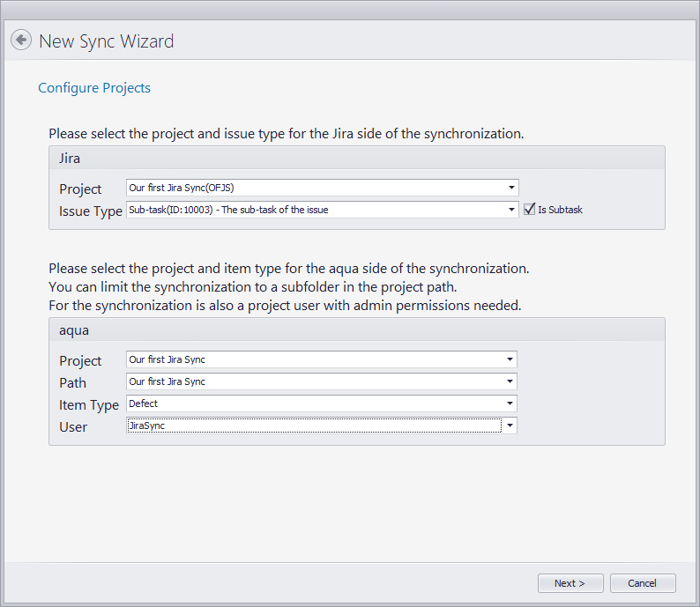Open the aqua Project dropdown arrow
This screenshot has height=607, width=700.
510,359
